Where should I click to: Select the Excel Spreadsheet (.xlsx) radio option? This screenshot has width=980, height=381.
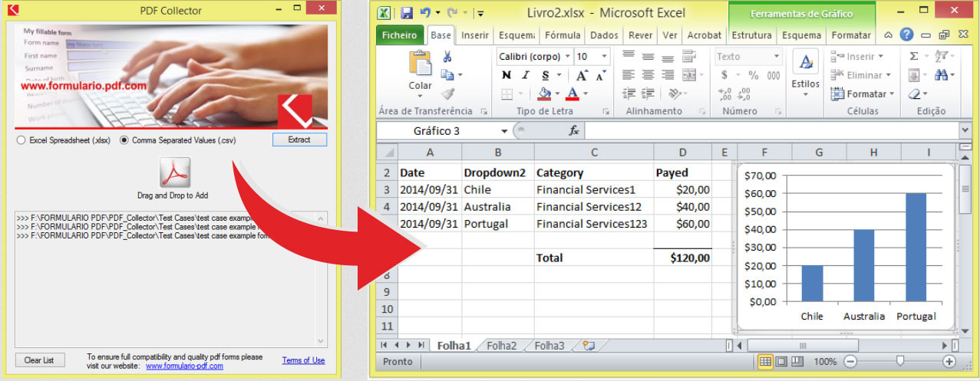coord(21,140)
